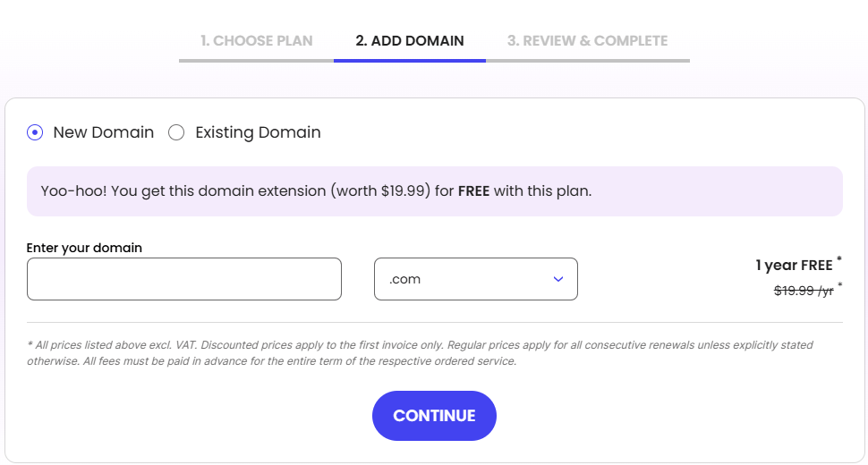This screenshot has height=465, width=868.
Task: Click the blue progress bar under Add Domain
Action: [x=410, y=60]
